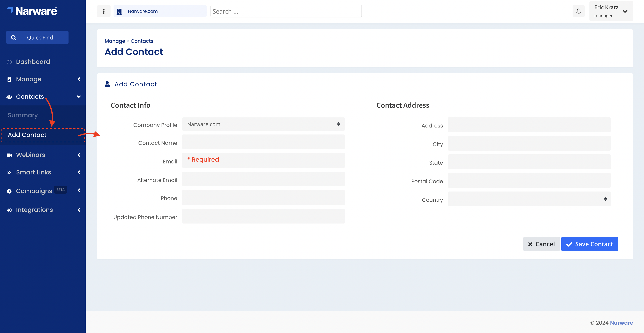Click the Contact Address section heading

tap(403, 105)
